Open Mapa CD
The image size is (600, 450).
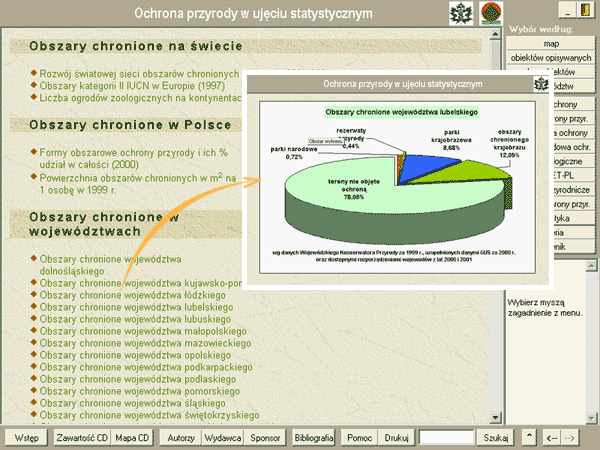[132, 438]
